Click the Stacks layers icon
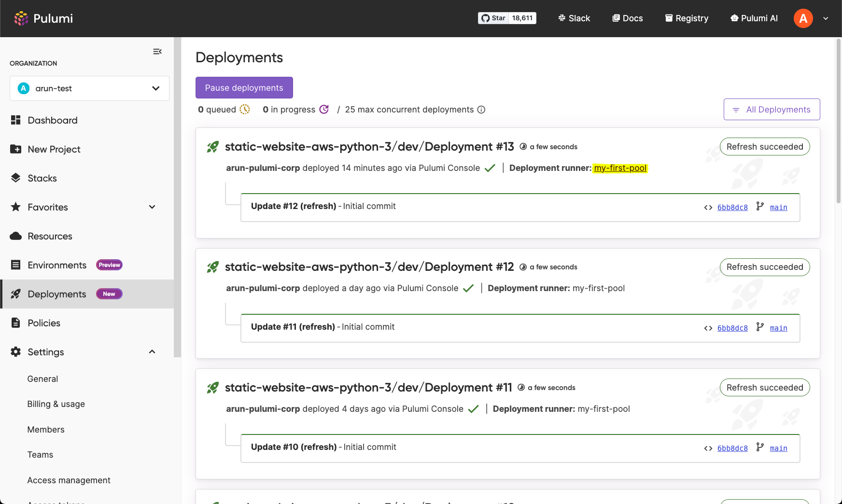The height and width of the screenshot is (504, 842). pos(15,178)
